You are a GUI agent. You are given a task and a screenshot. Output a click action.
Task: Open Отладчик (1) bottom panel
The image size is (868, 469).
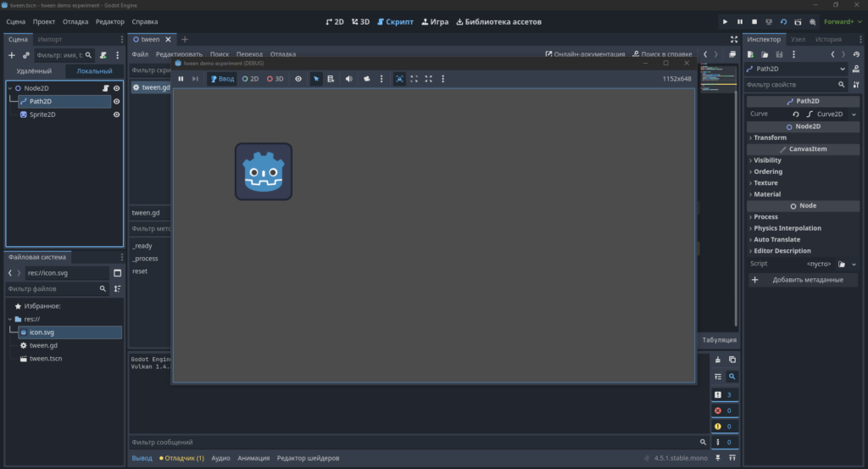[181, 459]
